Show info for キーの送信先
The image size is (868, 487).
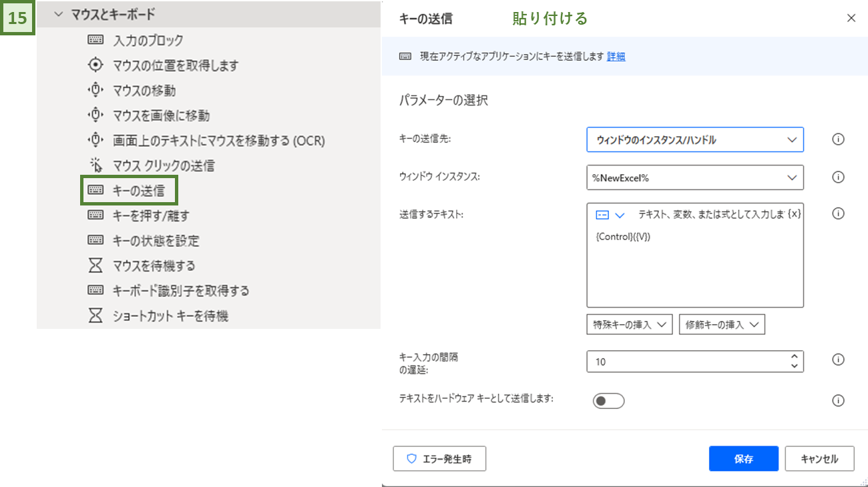coord(839,139)
